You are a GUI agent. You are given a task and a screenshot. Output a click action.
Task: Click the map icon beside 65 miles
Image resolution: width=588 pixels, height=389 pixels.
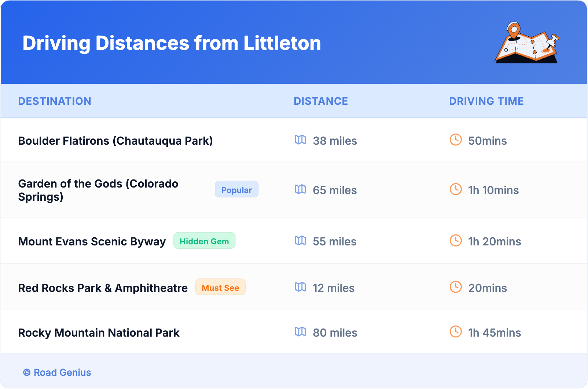point(300,189)
